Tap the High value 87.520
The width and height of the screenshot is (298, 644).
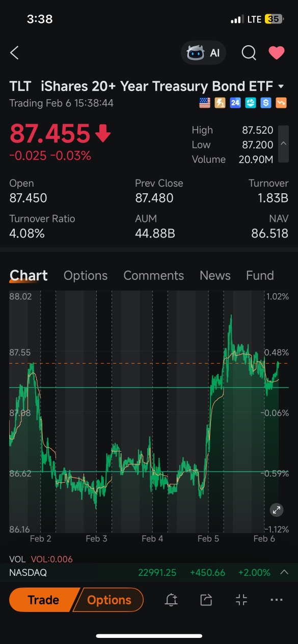(x=257, y=130)
